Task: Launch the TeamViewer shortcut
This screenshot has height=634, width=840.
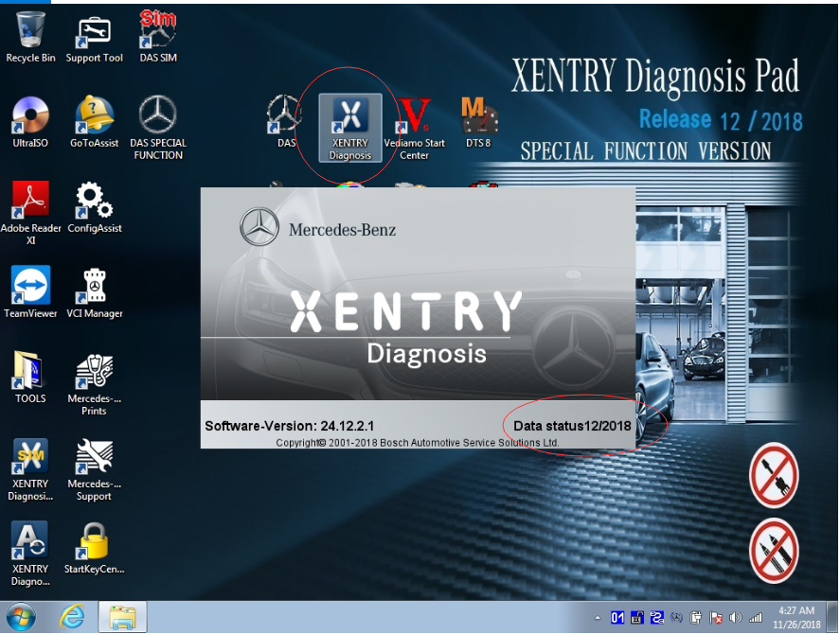Action: [x=30, y=292]
